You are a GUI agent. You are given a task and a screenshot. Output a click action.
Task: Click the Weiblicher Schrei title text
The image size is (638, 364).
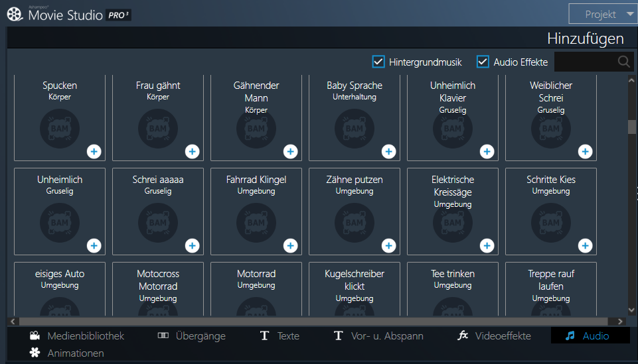[551, 91]
